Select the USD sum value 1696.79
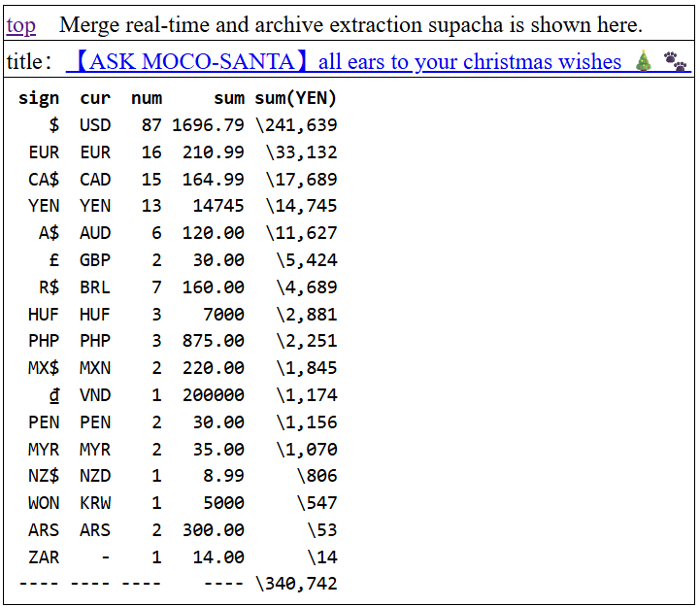The height and width of the screenshot is (607, 700). tap(208, 125)
